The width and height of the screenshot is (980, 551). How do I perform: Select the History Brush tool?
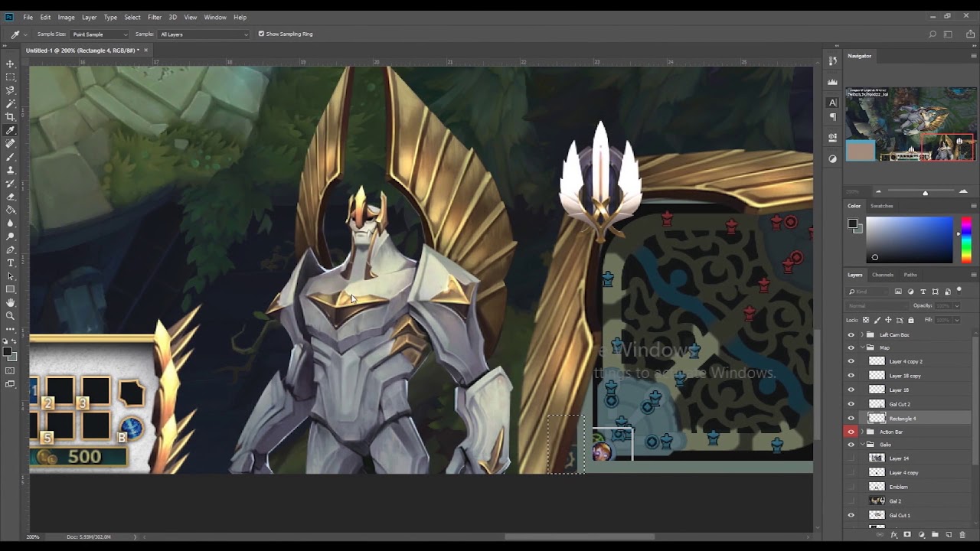11,184
